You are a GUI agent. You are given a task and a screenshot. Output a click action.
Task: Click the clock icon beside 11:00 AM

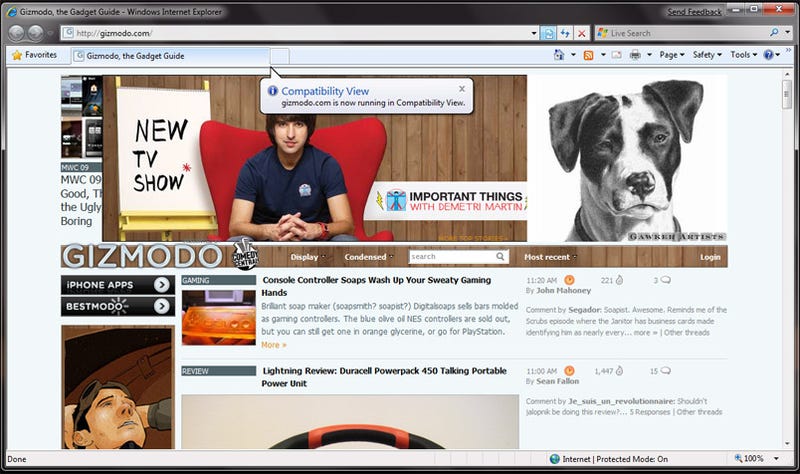click(x=569, y=371)
